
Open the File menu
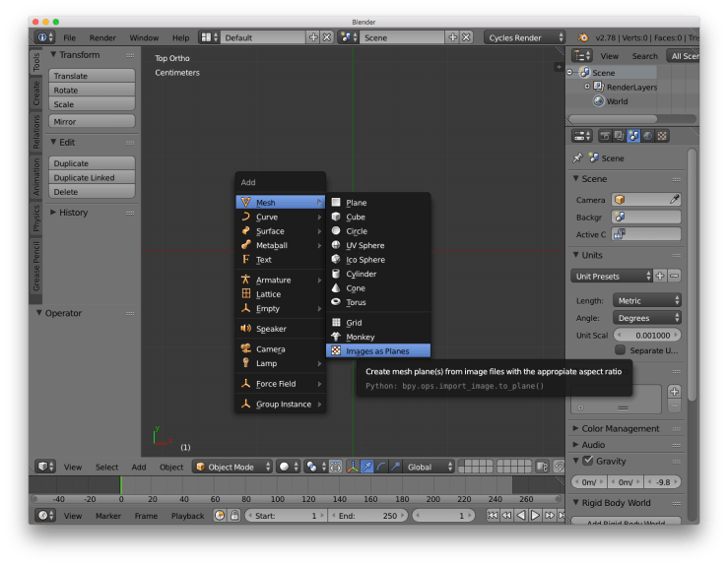pos(70,37)
